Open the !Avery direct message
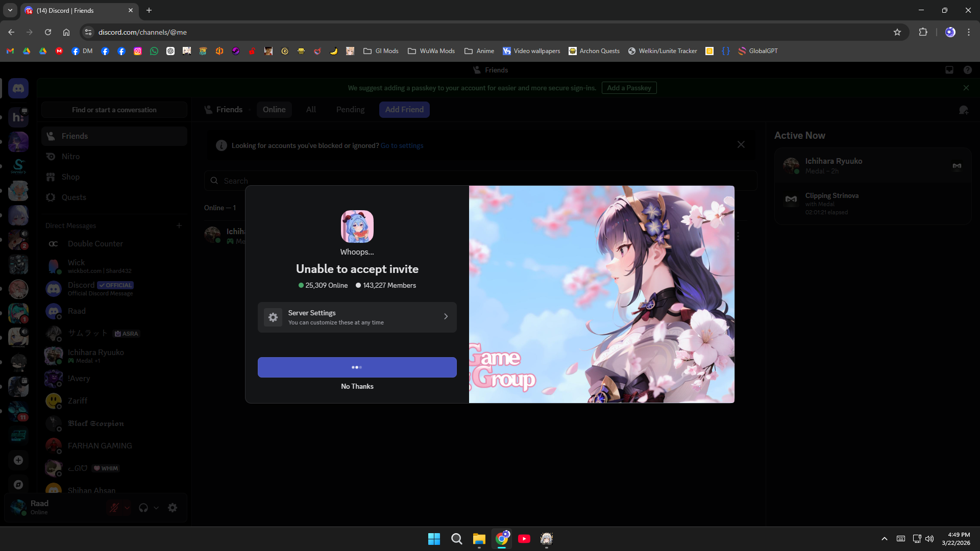This screenshot has width=980, height=551. [114, 379]
